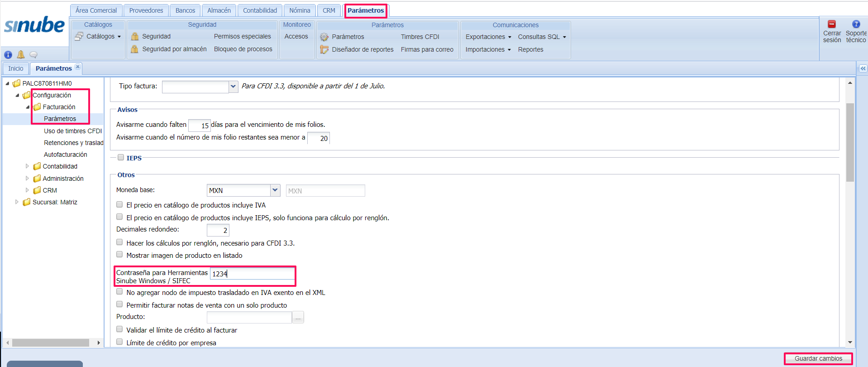Click the Seguridad por almacén padlock icon
The width and height of the screenshot is (868, 367).
134,49
